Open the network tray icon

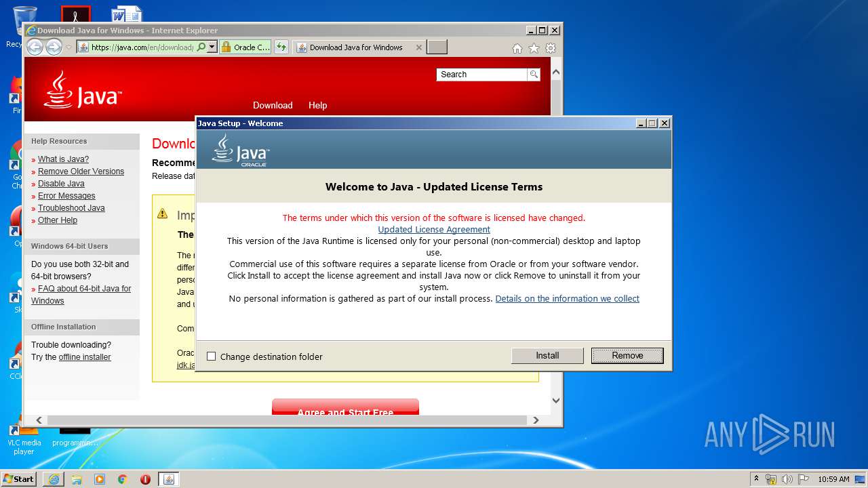click(x=771, y=479)
